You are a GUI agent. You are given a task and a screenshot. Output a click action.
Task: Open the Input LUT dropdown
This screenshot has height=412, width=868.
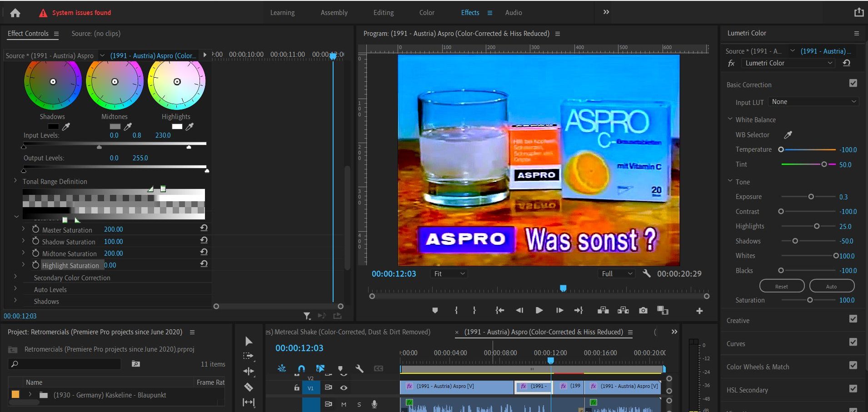[x=813, y=102]
